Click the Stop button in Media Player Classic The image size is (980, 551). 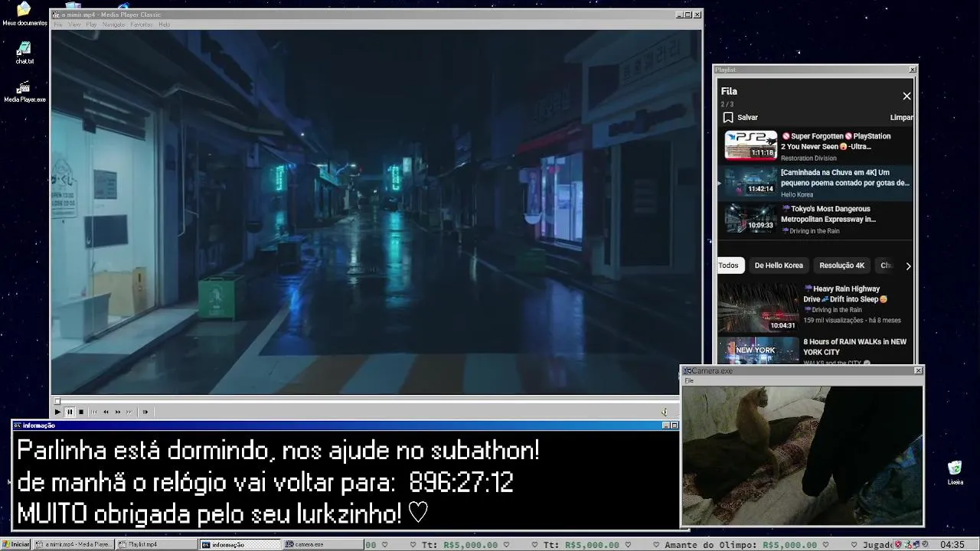81,412
